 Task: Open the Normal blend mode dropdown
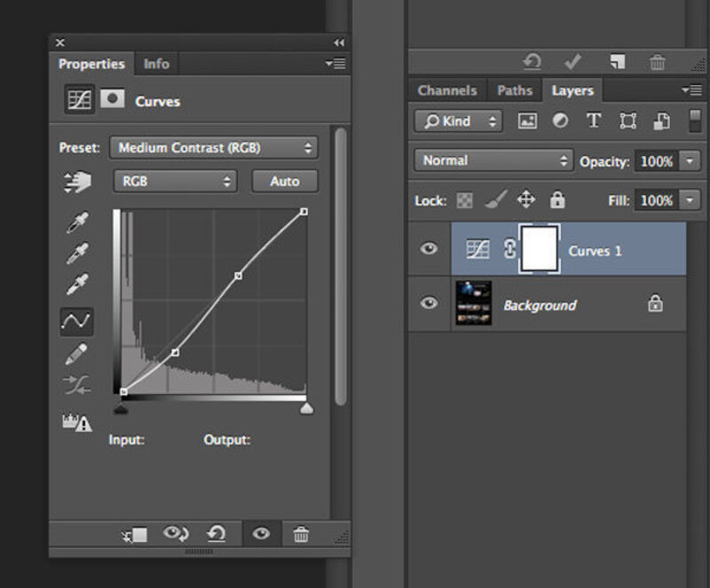pos(493,161)
